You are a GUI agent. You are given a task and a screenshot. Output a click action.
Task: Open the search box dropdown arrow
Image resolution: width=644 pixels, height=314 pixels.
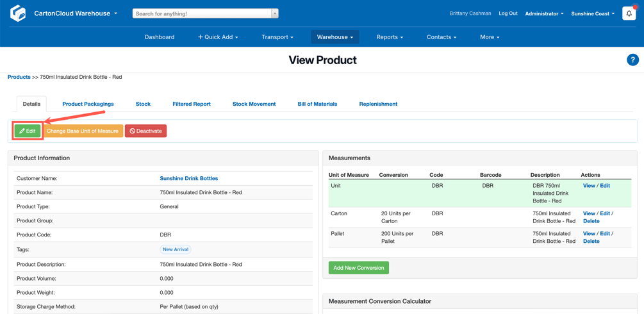point(275,13)
